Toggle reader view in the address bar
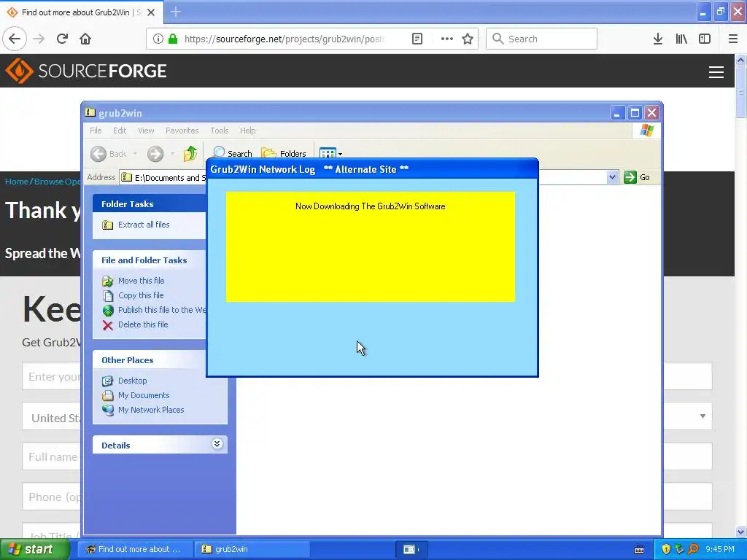Image resolution: width=747 pixels, height=560 pixels. tap(417, 39)
